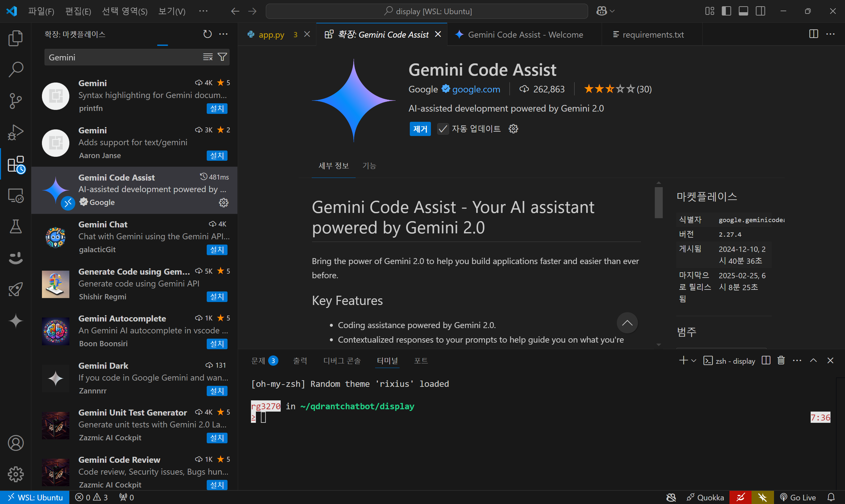Viewport: 845px width, 504px height.
Task: Toggle bottom panel visibility
Action: [743, 11]
